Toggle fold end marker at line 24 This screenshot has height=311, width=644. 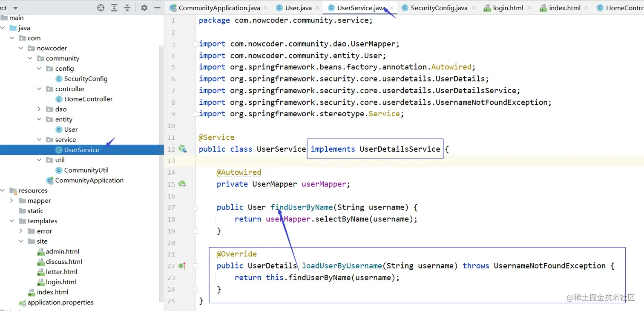pos(195,289)
